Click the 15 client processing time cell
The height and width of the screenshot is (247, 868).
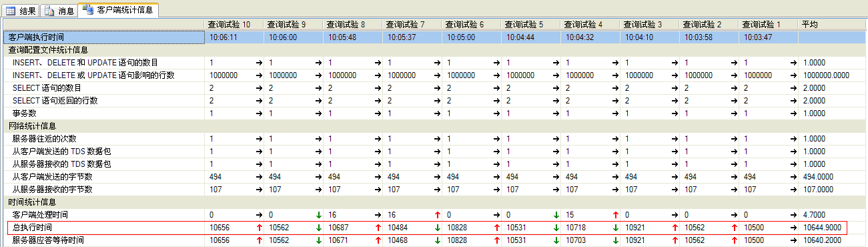(569, 214)
